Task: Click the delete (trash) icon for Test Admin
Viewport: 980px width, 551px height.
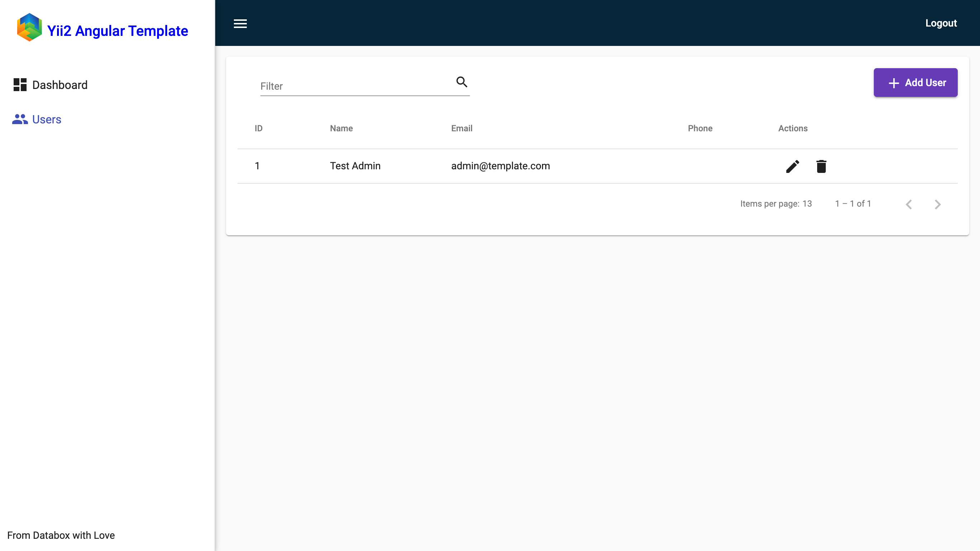Action: pyautogui.click(x=821, y=166)
